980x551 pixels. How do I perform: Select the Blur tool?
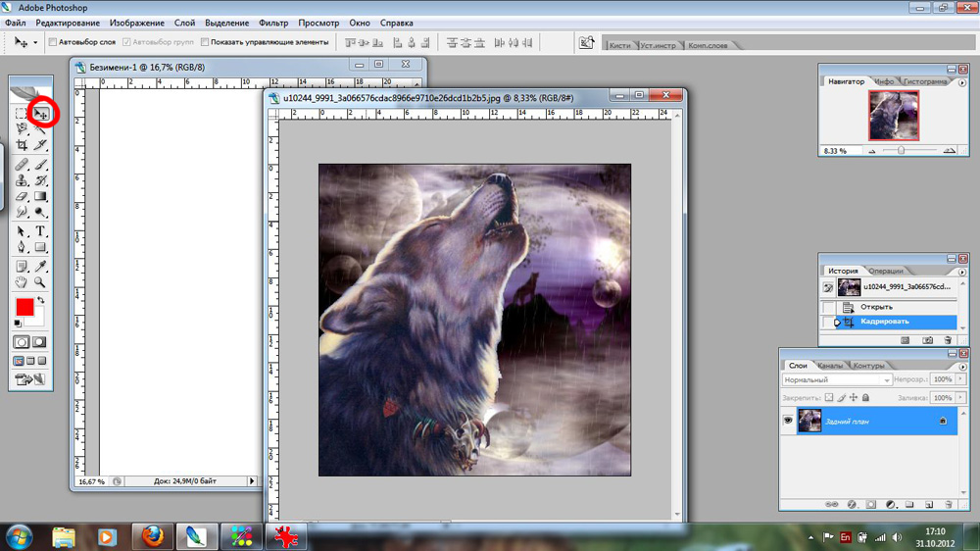(22, 212)
